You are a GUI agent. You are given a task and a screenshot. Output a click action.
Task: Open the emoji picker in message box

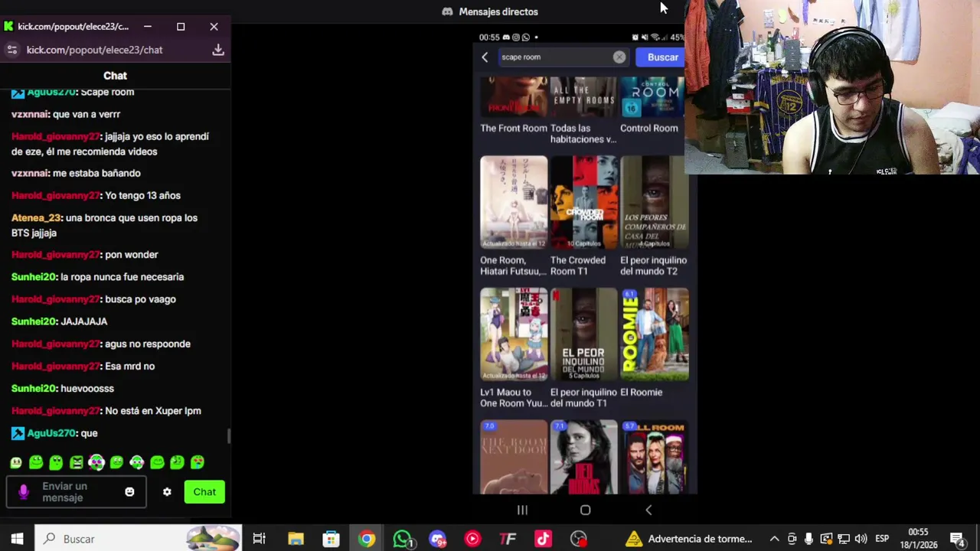129,492
